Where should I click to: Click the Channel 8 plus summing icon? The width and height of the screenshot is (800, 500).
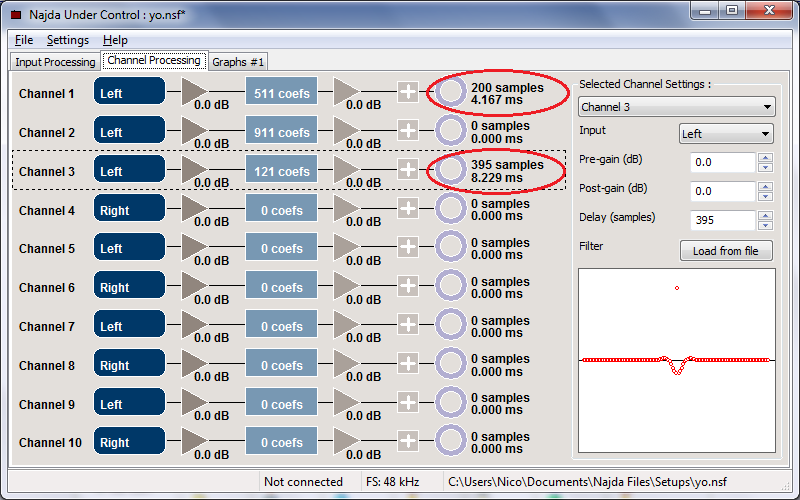408,363
